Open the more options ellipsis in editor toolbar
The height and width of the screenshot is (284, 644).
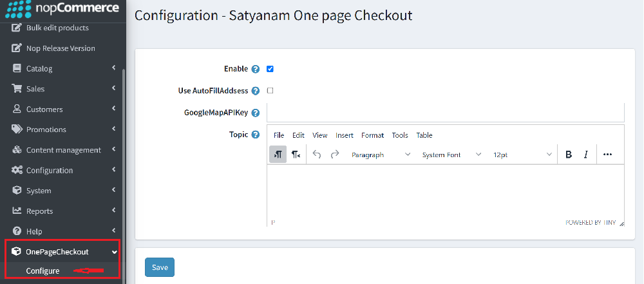(x=607, y=155)
